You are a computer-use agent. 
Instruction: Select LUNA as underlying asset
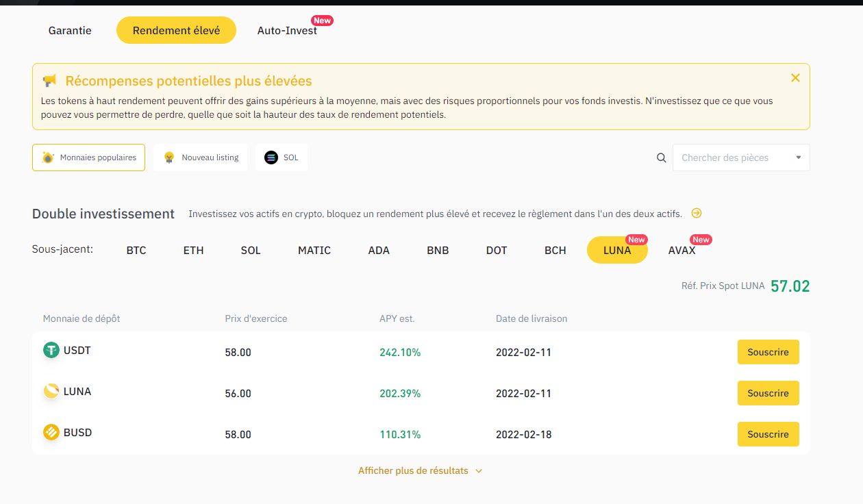(617, 250)
